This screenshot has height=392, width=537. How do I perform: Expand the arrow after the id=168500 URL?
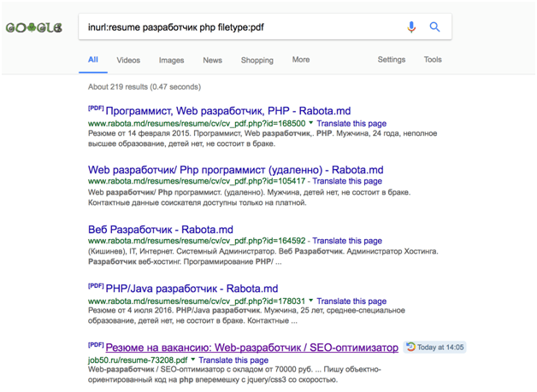click(x=311, y=123)
